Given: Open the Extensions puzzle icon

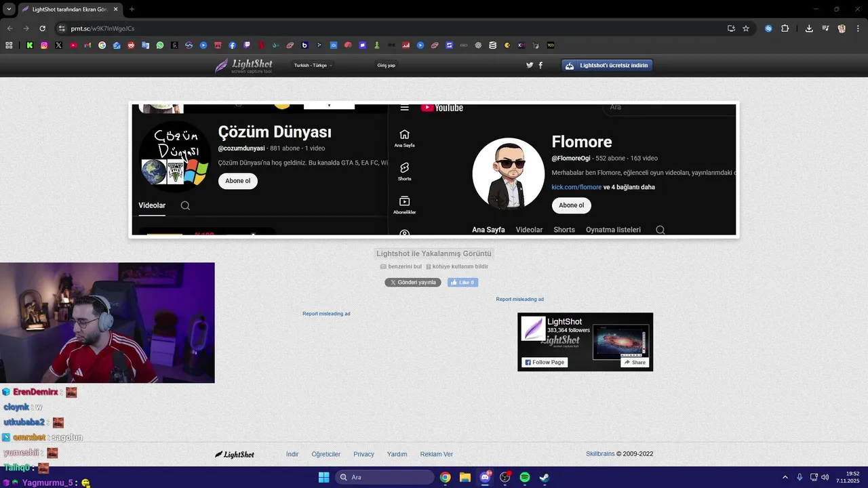Looking at the screenshot, I should point(785,28).
